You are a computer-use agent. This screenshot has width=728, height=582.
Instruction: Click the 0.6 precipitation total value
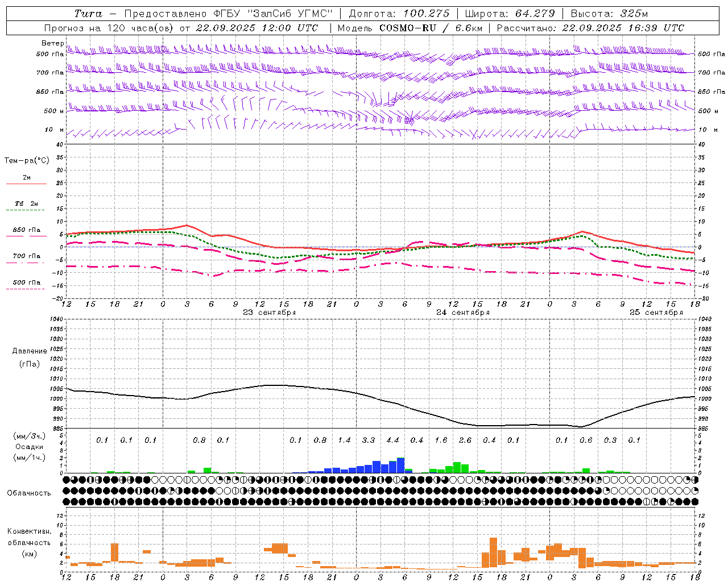coord(586,440)
